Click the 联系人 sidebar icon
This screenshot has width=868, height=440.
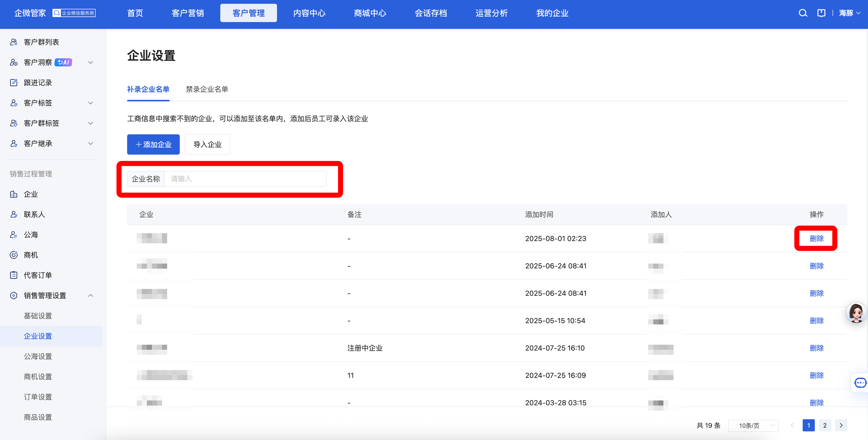[13, 214]
